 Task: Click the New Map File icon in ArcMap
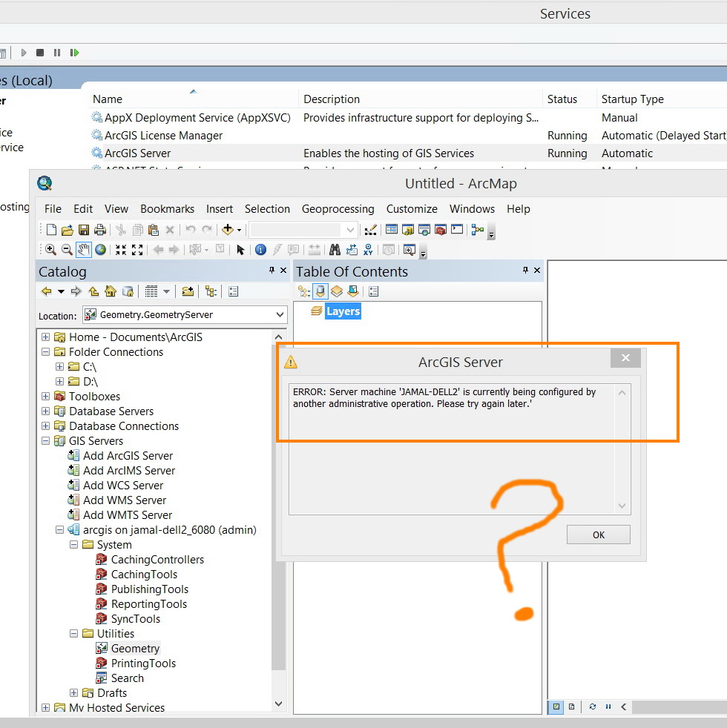pyautogui.click(x=52, y=230)
